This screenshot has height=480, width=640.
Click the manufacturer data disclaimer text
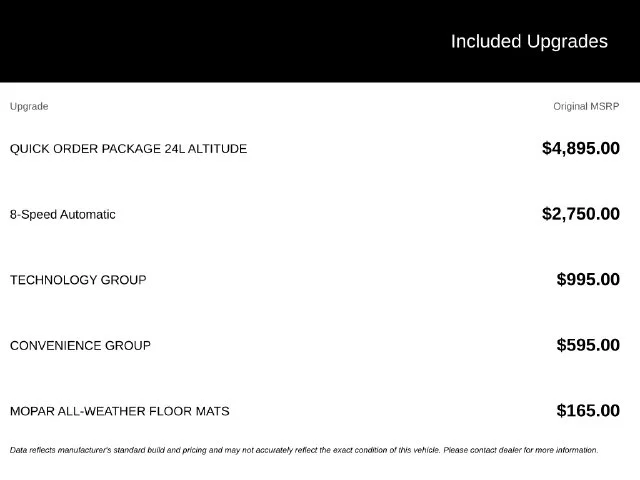pos(304,450)
